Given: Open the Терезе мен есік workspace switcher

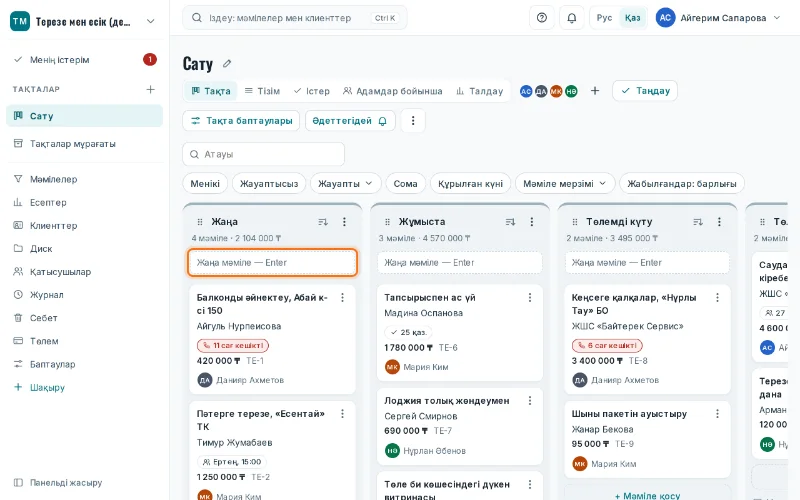Looking at the screenshot, I should point(83,21).
